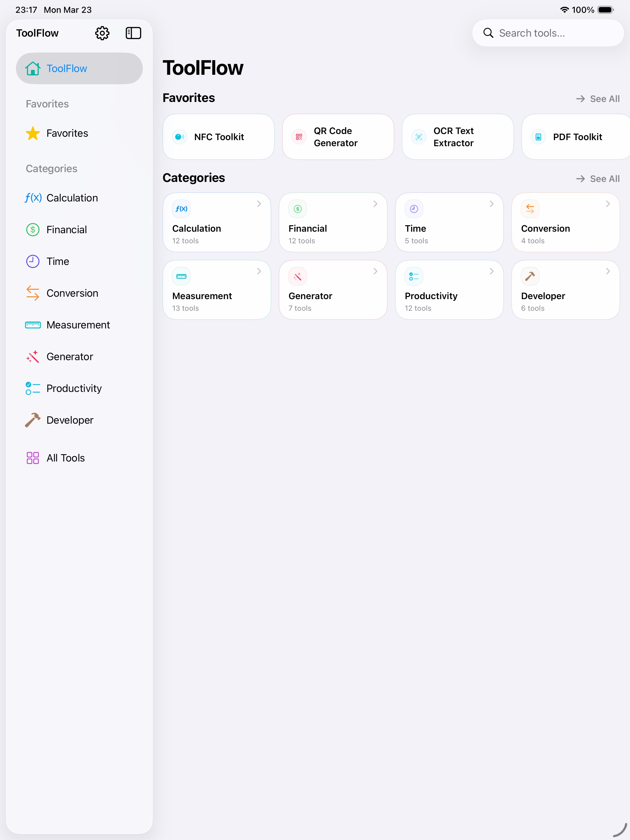
Task: Click '7 tools' under Generator
Action: pyautogui.click(x=300, y=308)
